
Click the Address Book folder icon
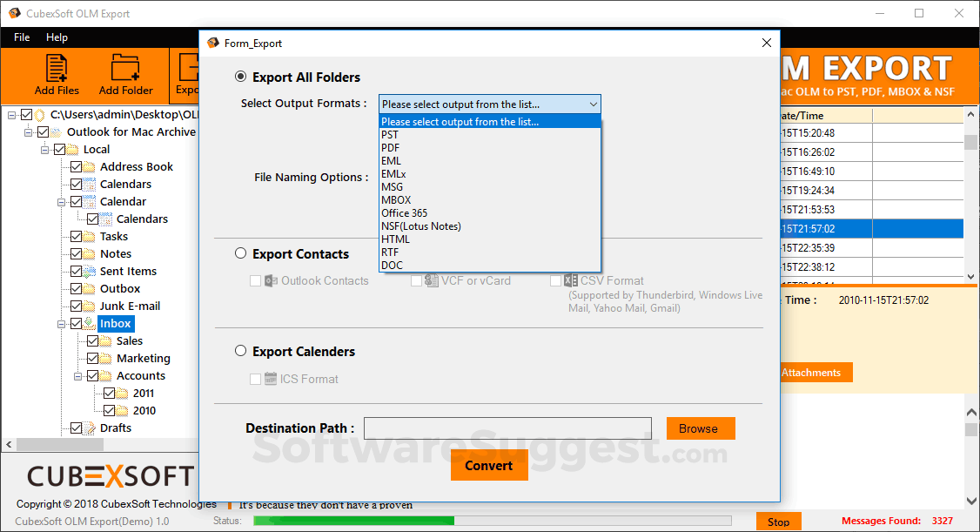pyautogui.click(x=90, y=167)
